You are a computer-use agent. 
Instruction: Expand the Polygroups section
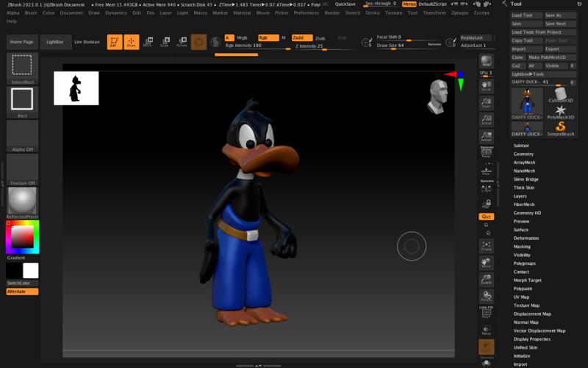[525, 263]
